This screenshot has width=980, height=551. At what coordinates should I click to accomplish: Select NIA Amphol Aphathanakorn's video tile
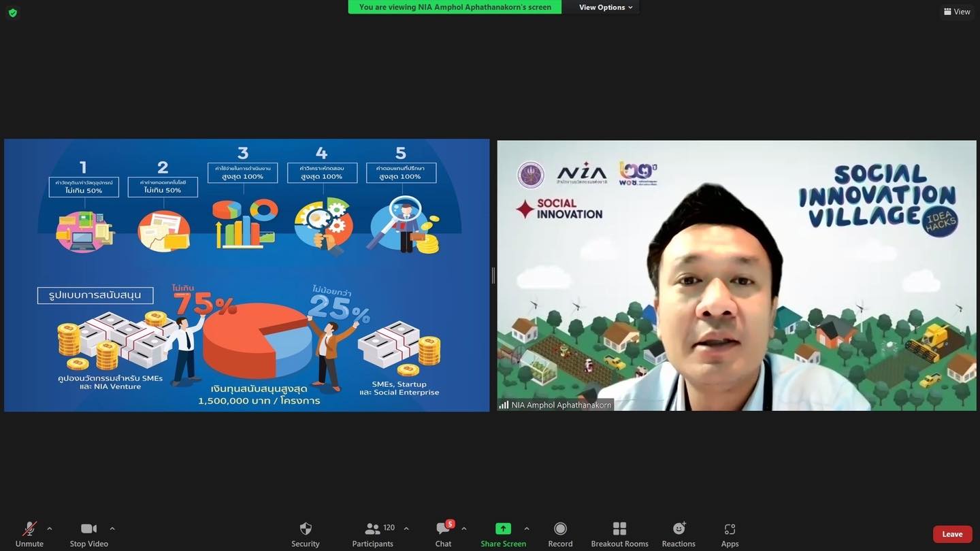(736, 275)
